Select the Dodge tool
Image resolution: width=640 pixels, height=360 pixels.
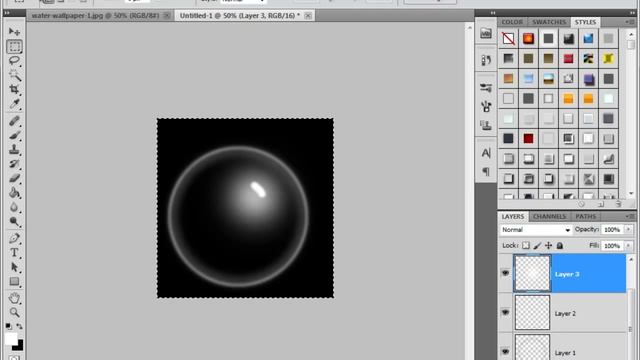click(x=14, y=221)
